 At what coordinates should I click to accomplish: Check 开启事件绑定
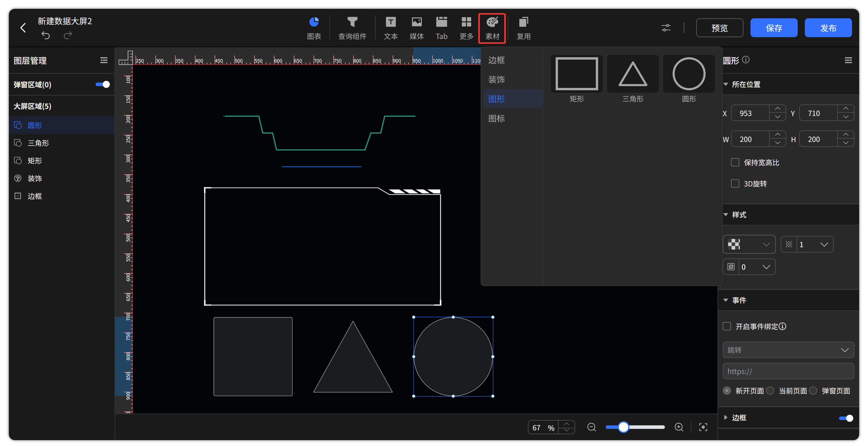(x=727, y=326)
